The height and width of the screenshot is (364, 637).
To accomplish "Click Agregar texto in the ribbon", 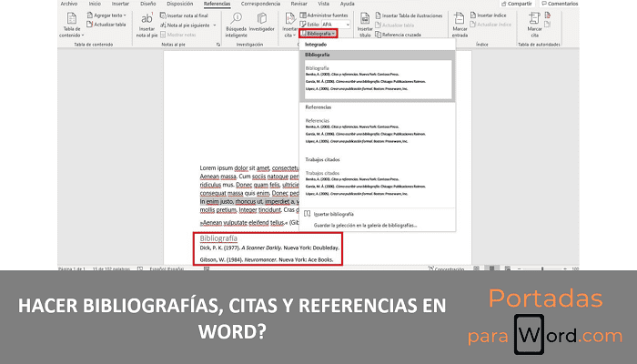I will point(106,15).
